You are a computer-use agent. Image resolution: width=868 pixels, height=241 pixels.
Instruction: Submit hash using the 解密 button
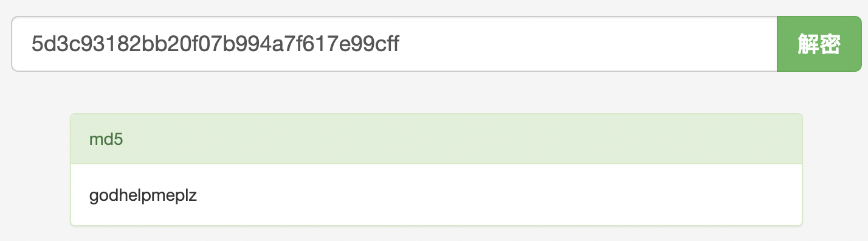point(819,44)
